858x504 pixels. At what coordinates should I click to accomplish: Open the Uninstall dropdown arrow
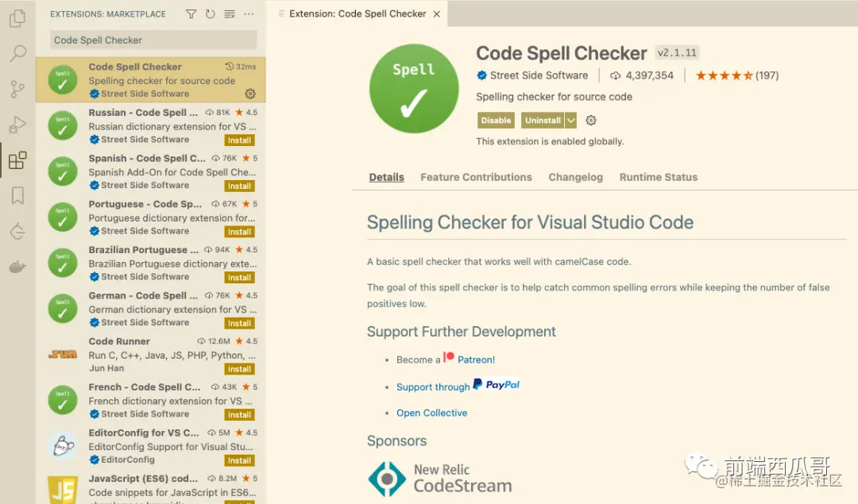[570, 121]
